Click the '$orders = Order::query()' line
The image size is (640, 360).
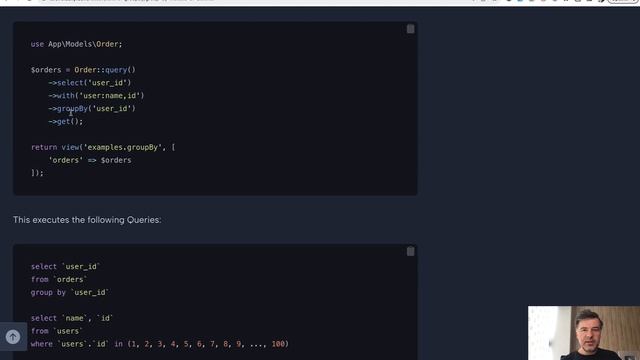tap(83, 70)
